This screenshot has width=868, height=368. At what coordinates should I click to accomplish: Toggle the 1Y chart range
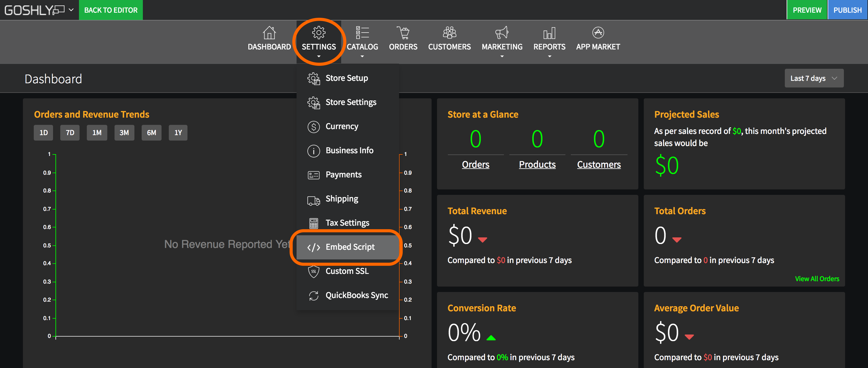pyautogui.click(x=178, y=132)
